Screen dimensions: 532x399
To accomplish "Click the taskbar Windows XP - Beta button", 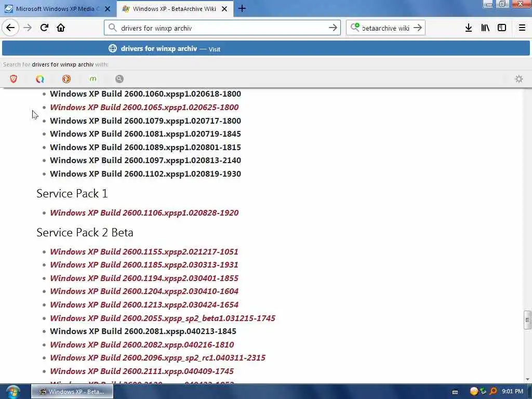I will click(72, 392).
